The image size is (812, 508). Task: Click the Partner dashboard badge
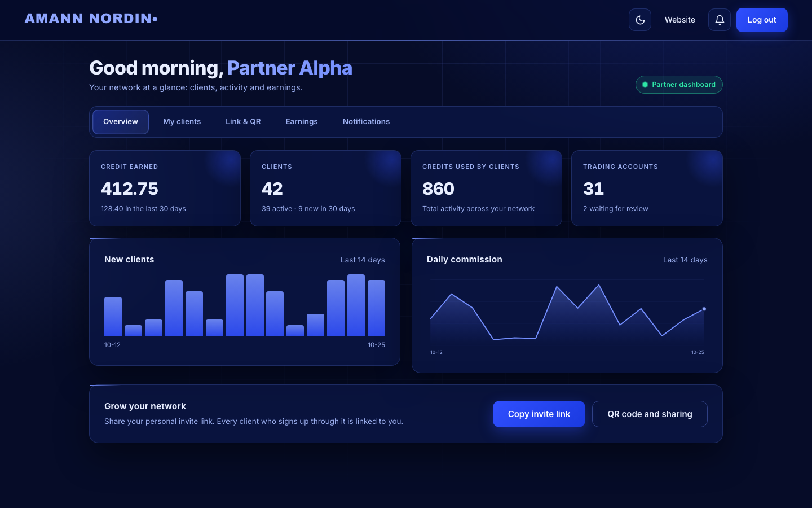pyautogui.click(x=679, y=85)
